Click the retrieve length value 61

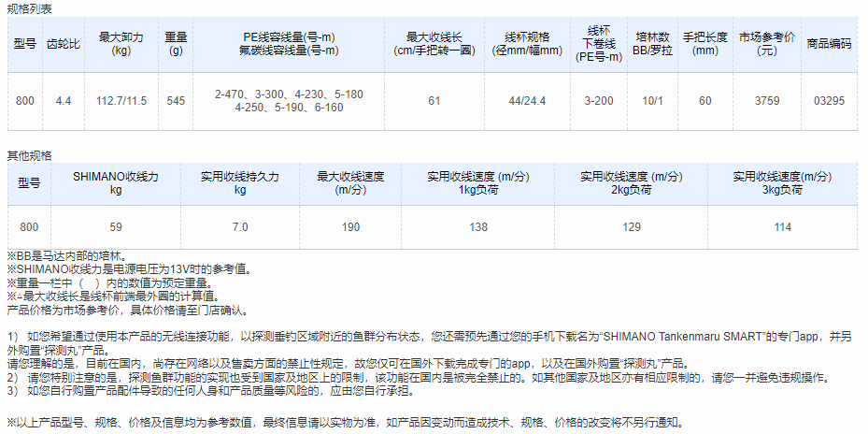(x=434, y=101)
